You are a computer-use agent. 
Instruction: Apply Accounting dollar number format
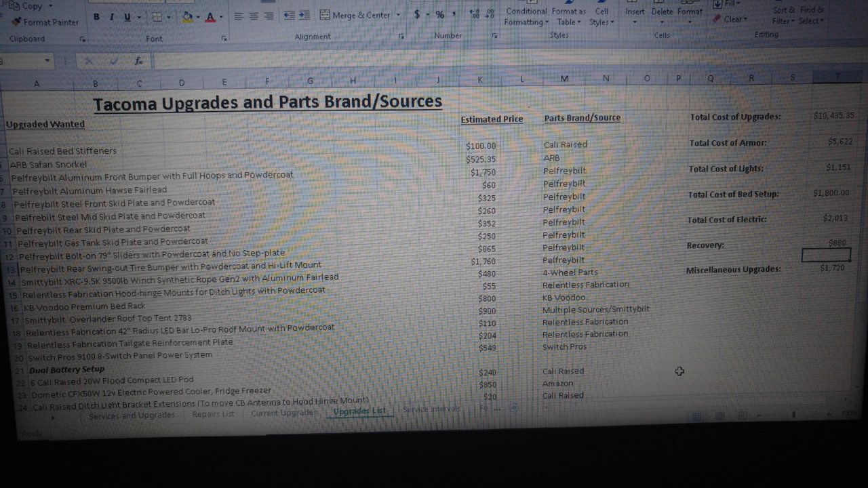point(416,14)
